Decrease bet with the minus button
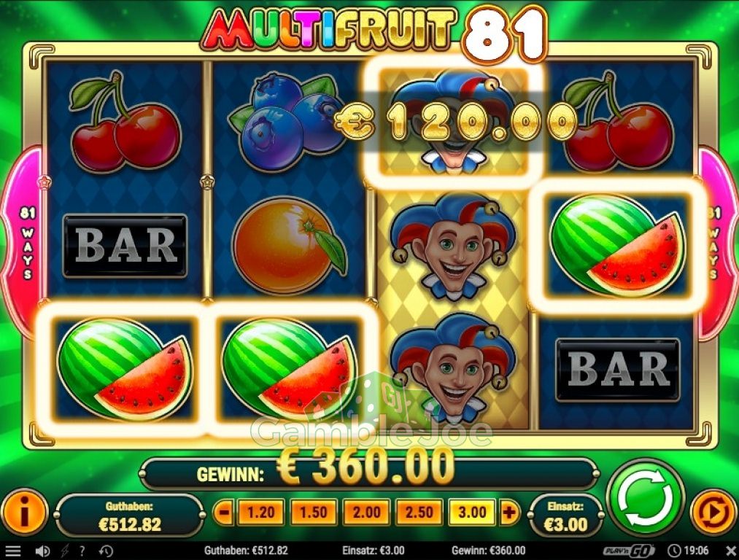The height and width of the screenshot is (560, 739). pyautogui.click(x=225, y=512)
